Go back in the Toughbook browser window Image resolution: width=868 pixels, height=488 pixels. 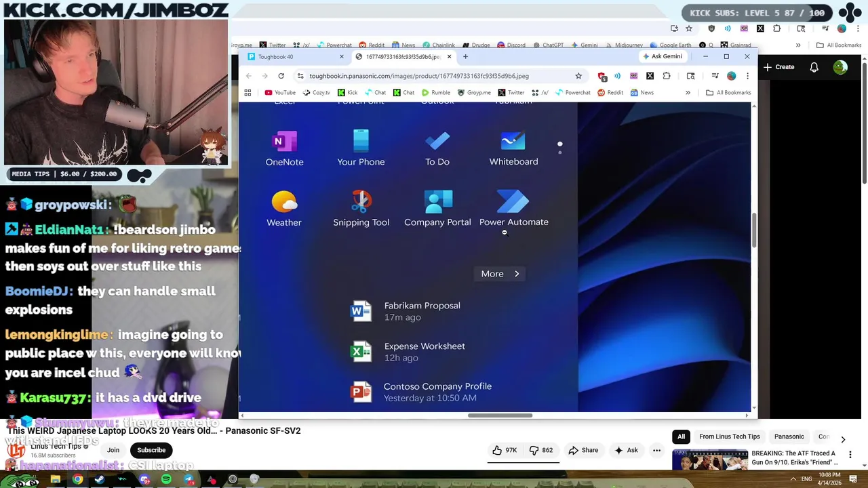coord(248,76)
